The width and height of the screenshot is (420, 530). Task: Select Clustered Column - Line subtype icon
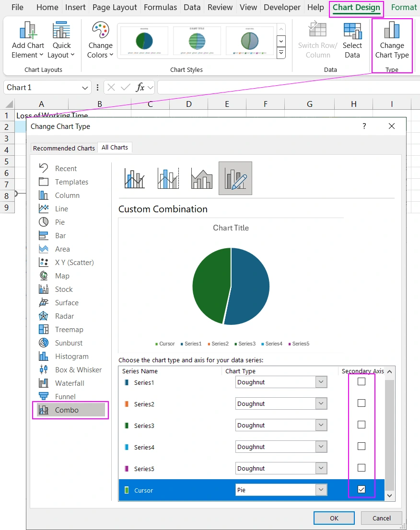[135, 178]
